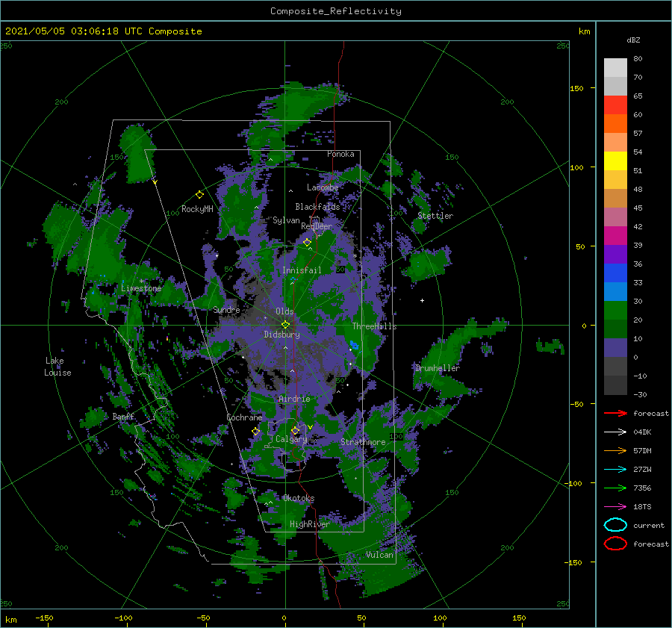Click the dBZ legend heading
This screenshot has width=672, height=628.
633,40
